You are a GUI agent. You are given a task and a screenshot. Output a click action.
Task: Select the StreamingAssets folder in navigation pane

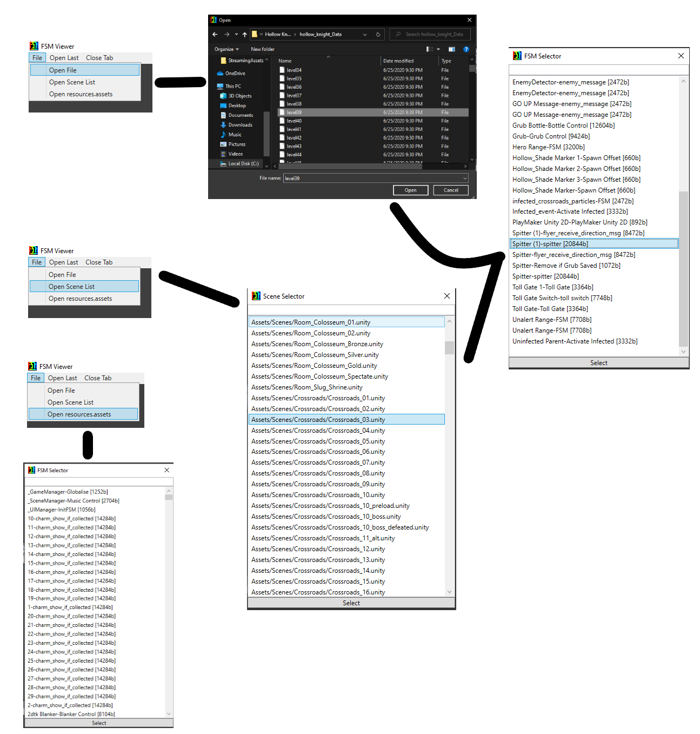pyautogui.click(x=242, y=61)
